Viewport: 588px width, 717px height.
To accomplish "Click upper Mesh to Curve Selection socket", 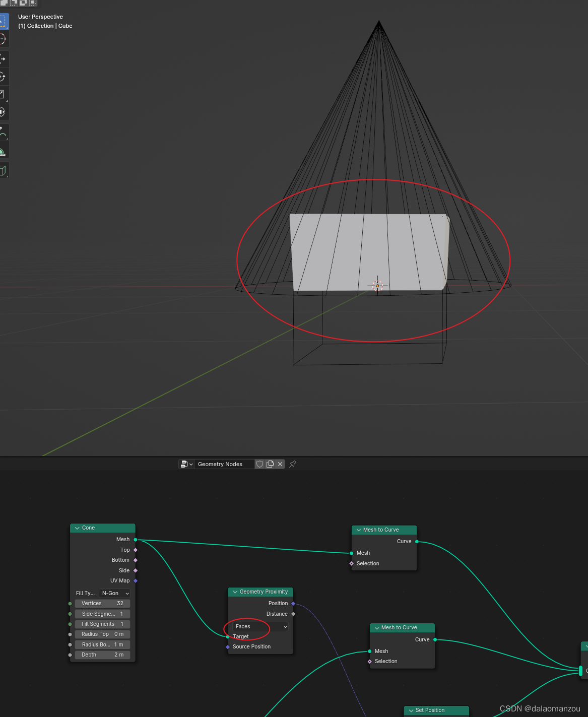I will tap(352, 563).
